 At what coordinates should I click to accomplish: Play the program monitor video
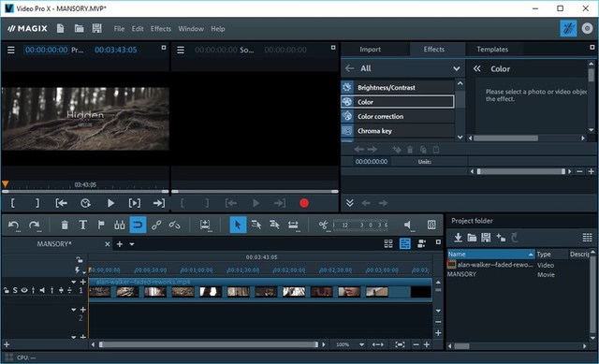[x=110, y=203]
